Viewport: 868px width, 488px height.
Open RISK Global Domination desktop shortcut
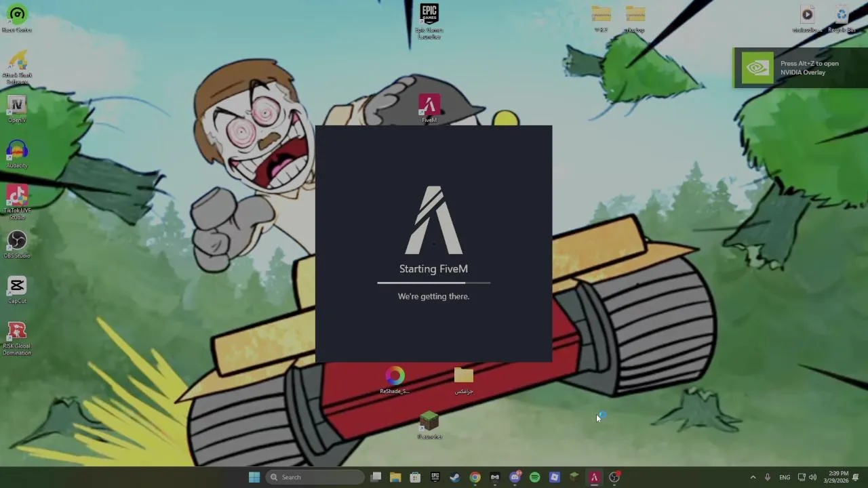tap(17, 338)
